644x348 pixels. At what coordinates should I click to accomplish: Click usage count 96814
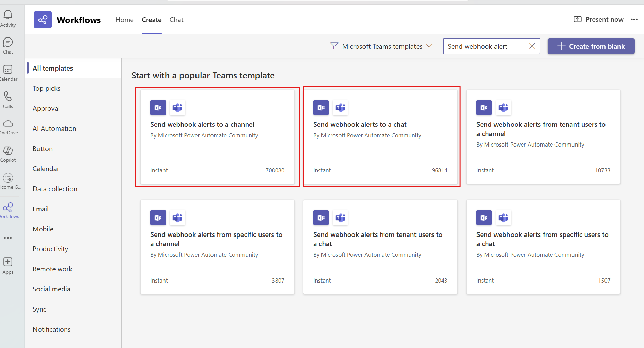[x=440, y=170]
